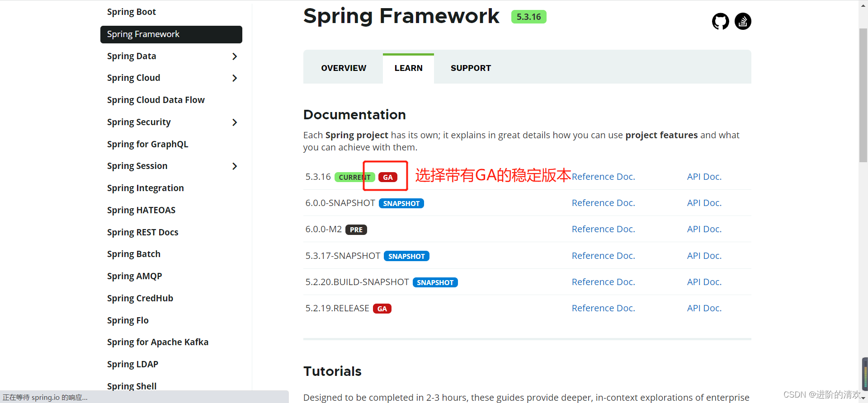Image resolution: width=868 pixels, height=403 pixels.
Task: Click the scrollbar down arrow
Action: (863, 398)
